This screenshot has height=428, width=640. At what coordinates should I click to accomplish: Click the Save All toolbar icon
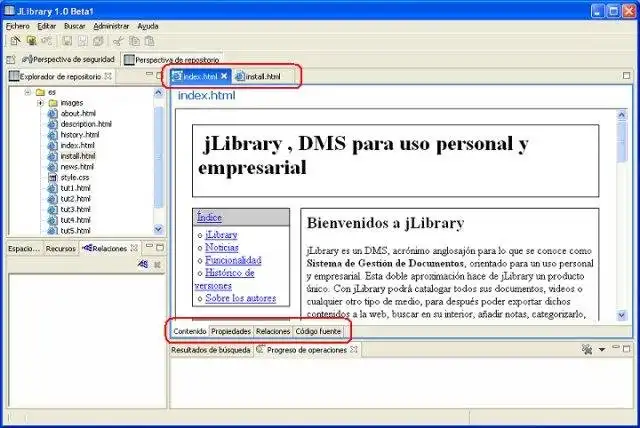tap(98, 41)
